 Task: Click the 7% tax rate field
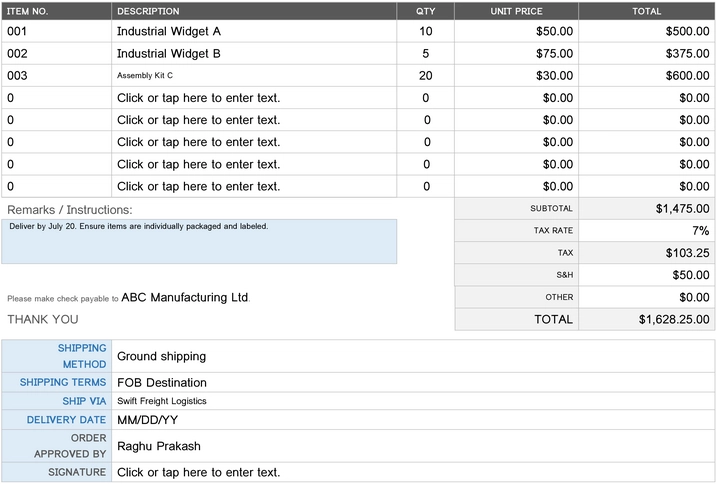700,231
